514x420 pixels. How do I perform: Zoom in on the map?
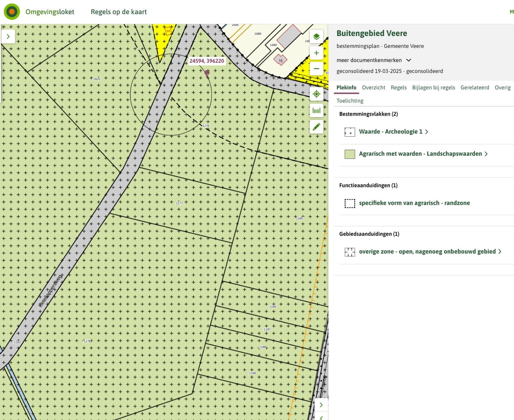316,53
